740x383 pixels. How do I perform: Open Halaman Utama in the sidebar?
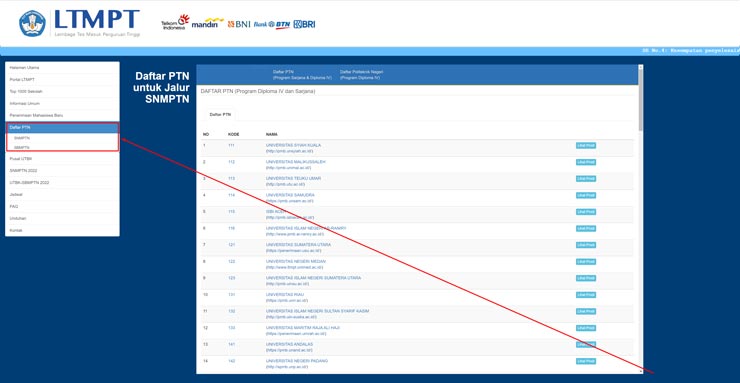click(x=62, y=68)
